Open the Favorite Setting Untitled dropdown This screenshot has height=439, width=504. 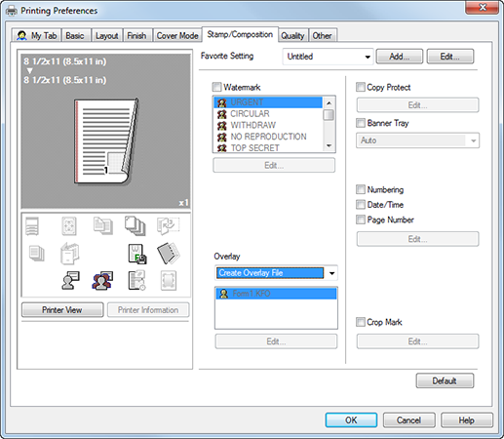coord(328,57)
